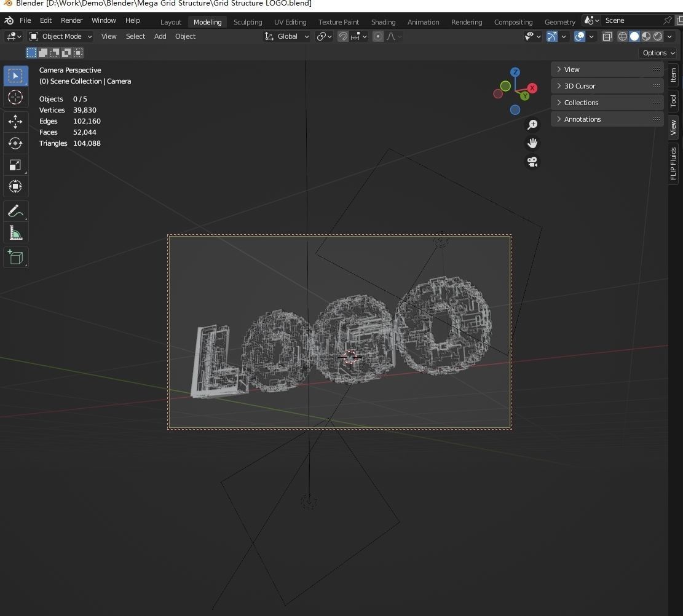Open the Global orientation dropdown
The height and width of the screenshot is (616, 683).
288,37
